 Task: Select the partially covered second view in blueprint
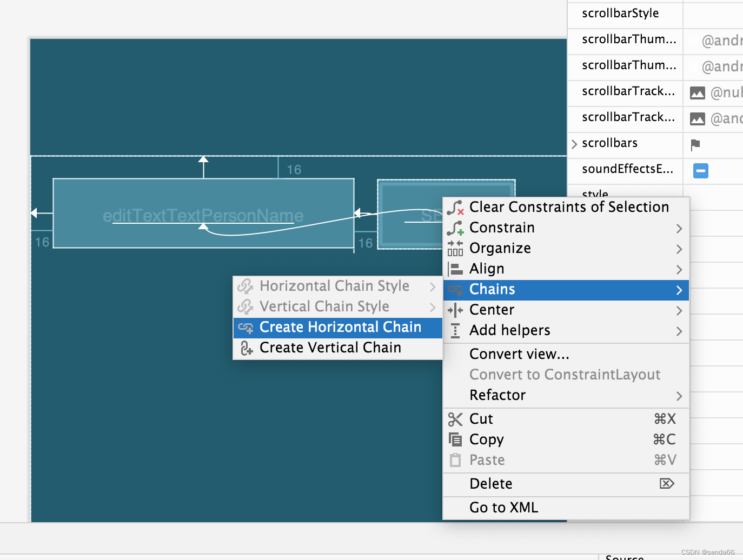pos(411,214)
